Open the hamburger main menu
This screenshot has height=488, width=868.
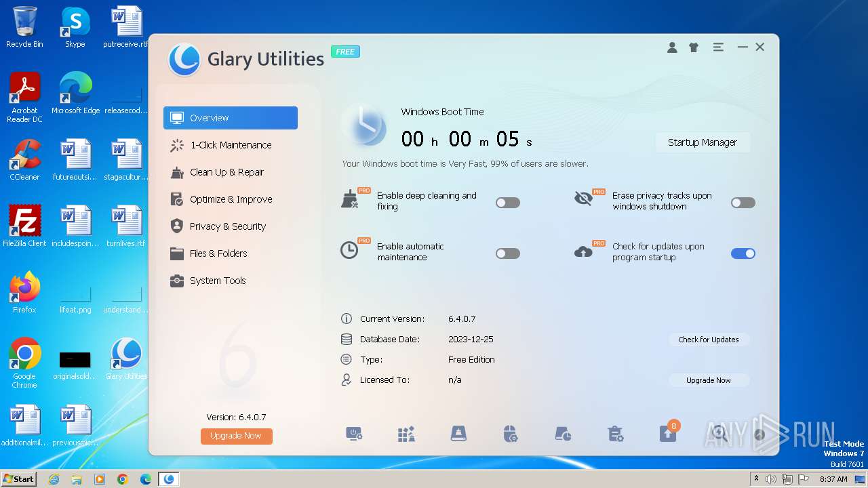pos(718,47)
